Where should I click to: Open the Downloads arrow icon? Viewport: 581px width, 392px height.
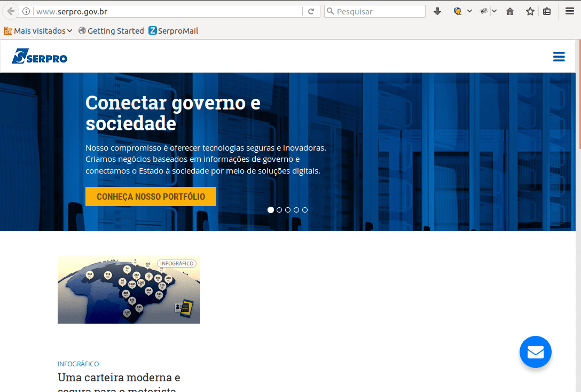[x=437, y=11]
